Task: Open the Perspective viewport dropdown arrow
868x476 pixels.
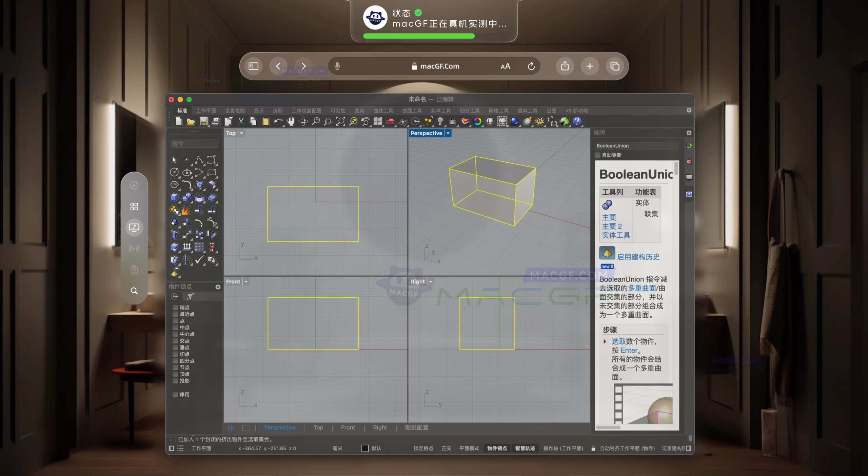Action: (448, 133)
